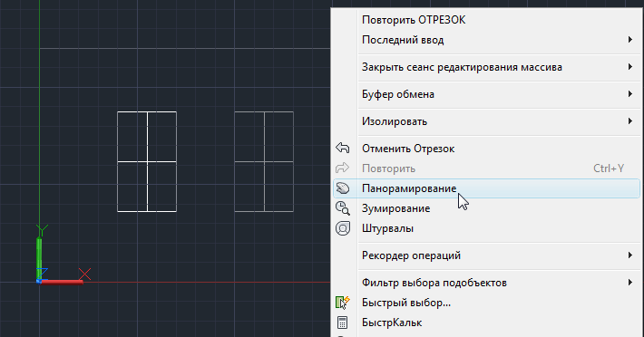Select Панорамирование menu entry
Screen dimensions: 644x337
486,188
